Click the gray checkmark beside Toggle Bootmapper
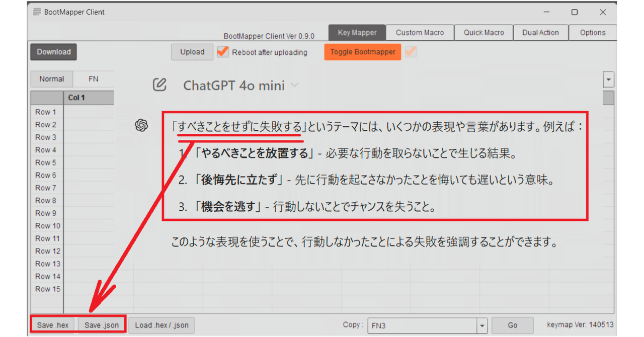Viewport: 644px width, 337px height. 411,52
